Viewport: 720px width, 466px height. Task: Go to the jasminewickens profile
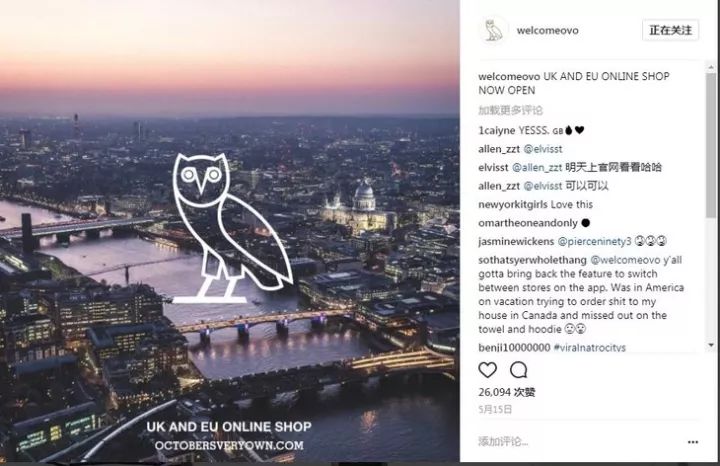515,241
